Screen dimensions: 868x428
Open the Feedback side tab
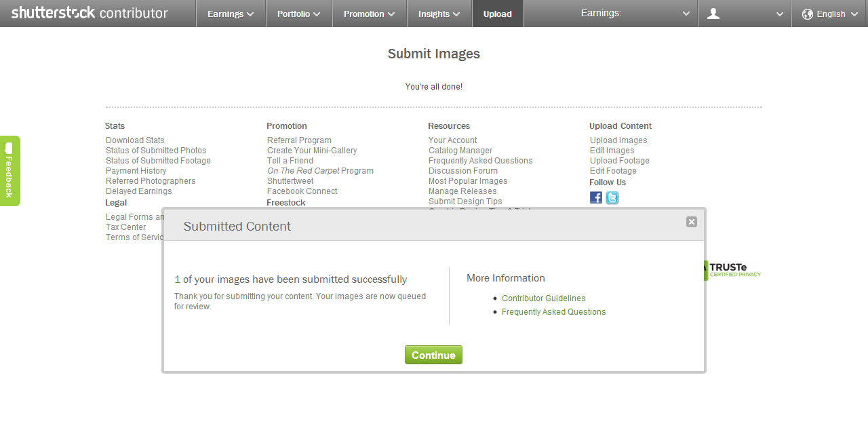pos(9,170)
